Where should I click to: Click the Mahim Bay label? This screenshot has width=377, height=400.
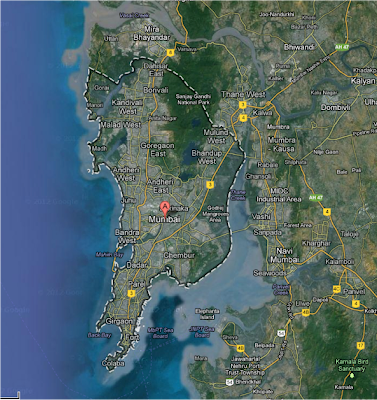pyautogui.click(x=109, y=255)
